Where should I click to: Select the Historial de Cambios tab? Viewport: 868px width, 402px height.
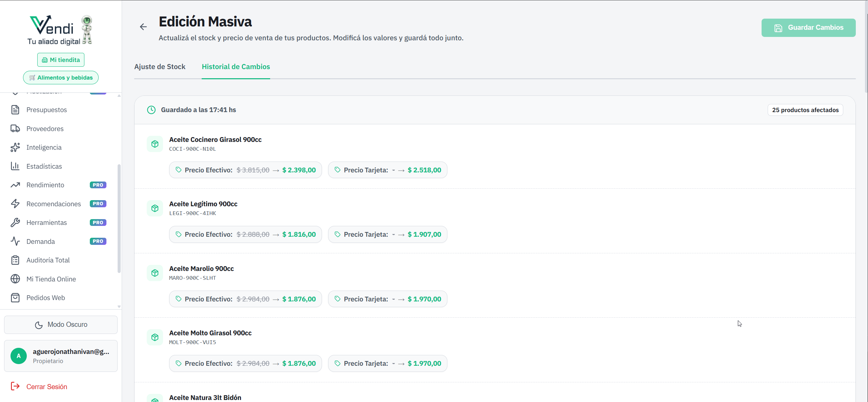(236, 67)
